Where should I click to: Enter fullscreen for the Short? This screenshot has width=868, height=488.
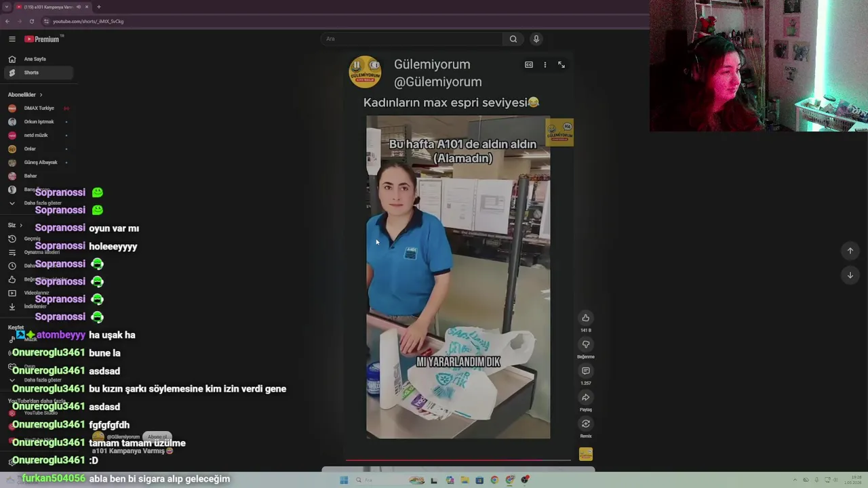[561, 65]
